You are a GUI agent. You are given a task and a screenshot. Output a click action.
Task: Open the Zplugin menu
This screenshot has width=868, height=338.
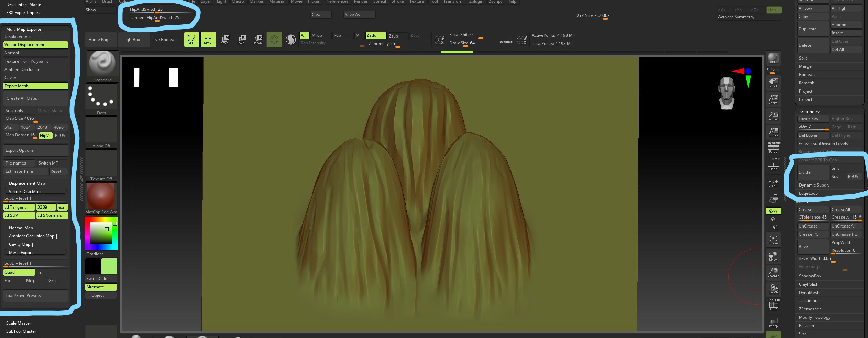coord(476,2)
